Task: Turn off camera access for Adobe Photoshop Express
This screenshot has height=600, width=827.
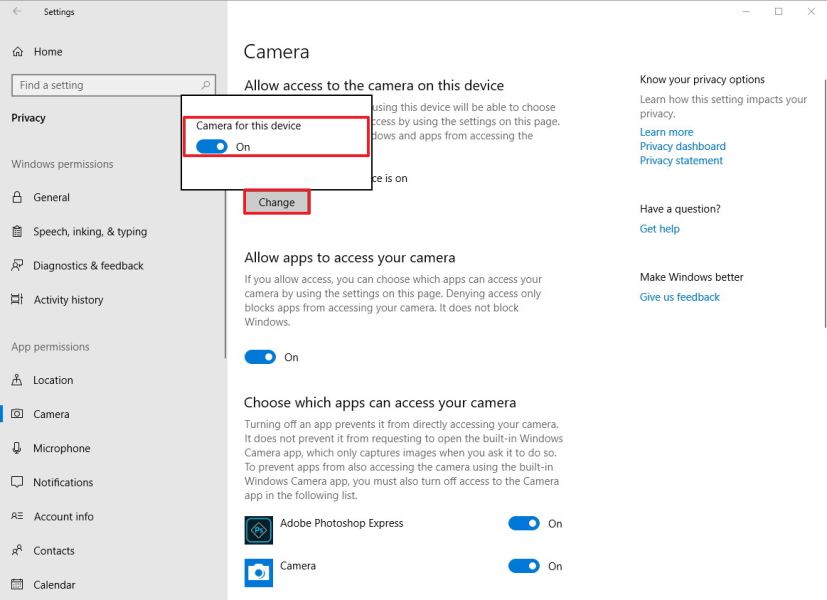Action: coord(524,523)
